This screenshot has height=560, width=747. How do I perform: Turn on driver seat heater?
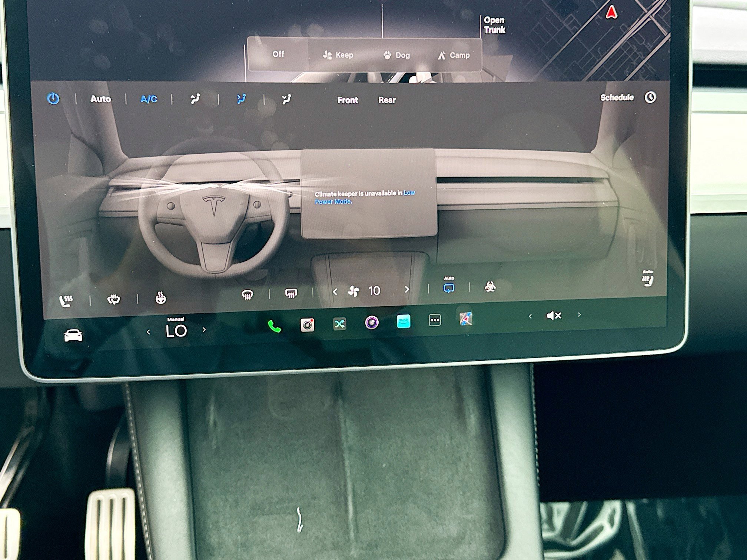tap(66, 301)
